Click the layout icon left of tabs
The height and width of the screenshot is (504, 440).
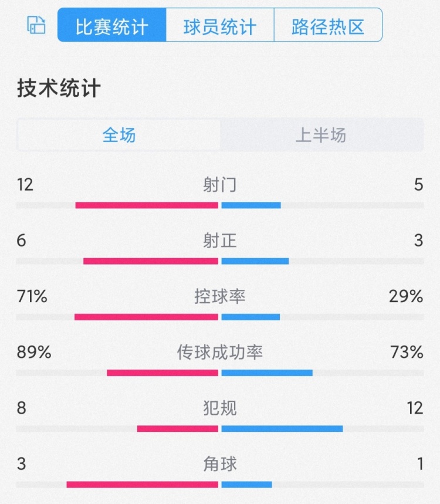click(x=36, y=25)
